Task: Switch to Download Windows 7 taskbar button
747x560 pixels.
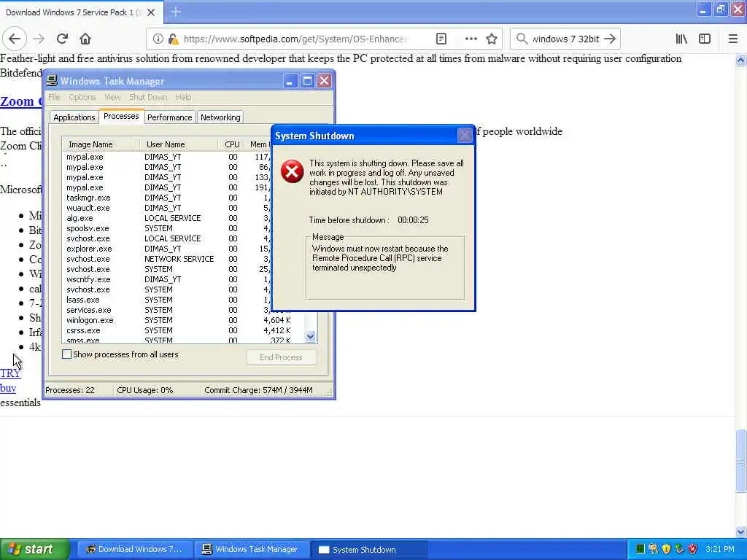Action: click(x=135, y=550)
